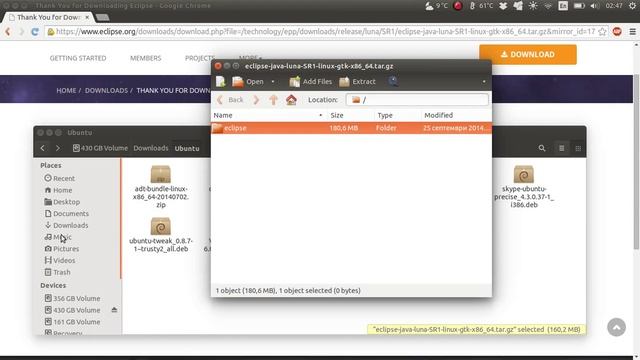Image resolution: width=640 pixels, height=360 pixels.
Task: Click the Open archive button
Action: point(248,82)
